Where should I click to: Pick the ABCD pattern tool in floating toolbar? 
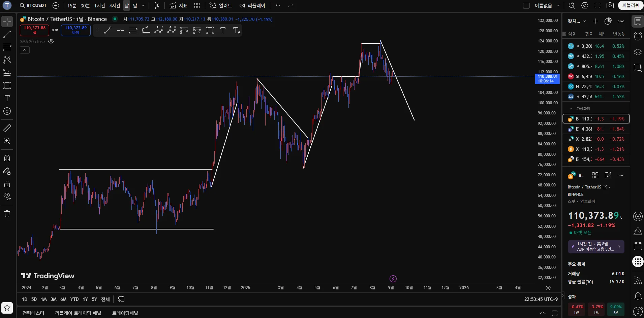click(x=172, y=31)
